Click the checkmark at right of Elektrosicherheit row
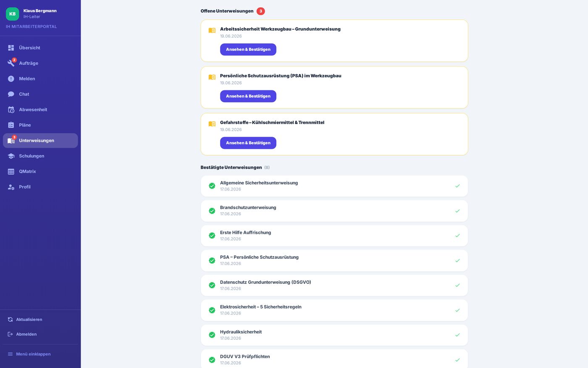The width and height of the screenshot is (588, 368). click(x=457, y=310)
